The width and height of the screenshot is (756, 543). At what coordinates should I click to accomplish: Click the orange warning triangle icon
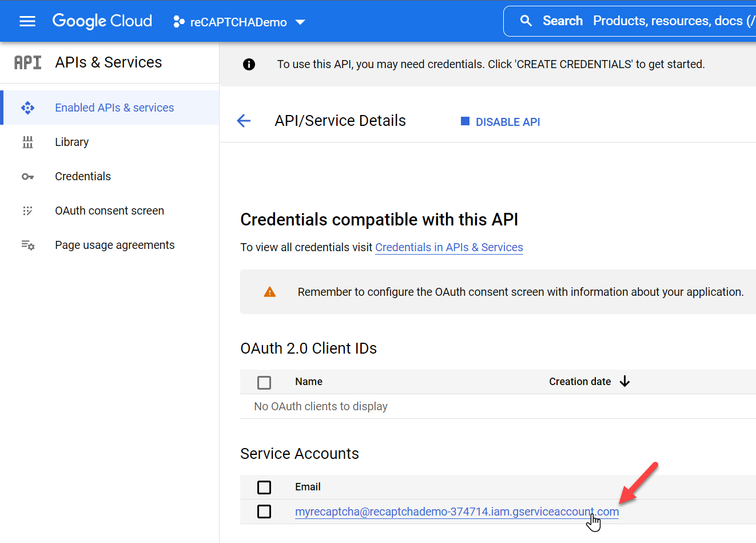point(269,292)
